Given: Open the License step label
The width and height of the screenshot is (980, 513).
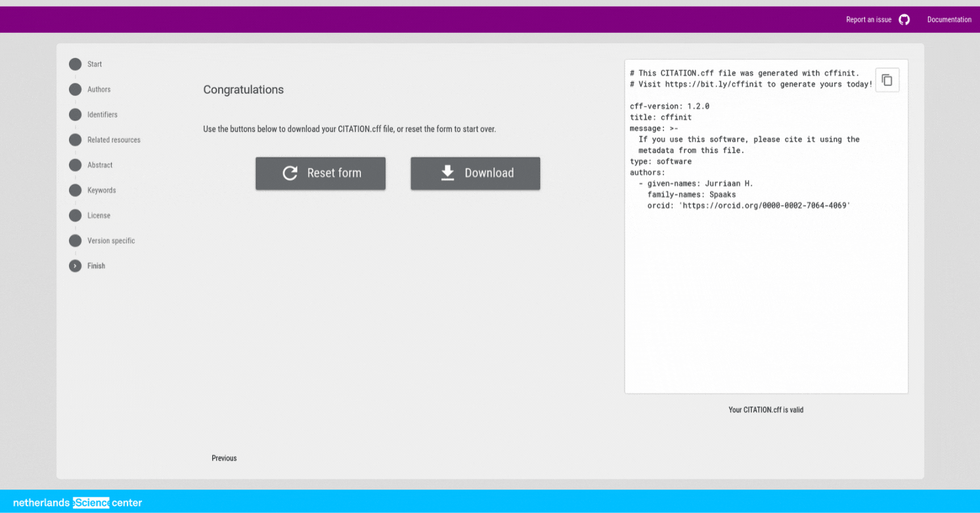Looking at the screenshot, I should 99,215.
